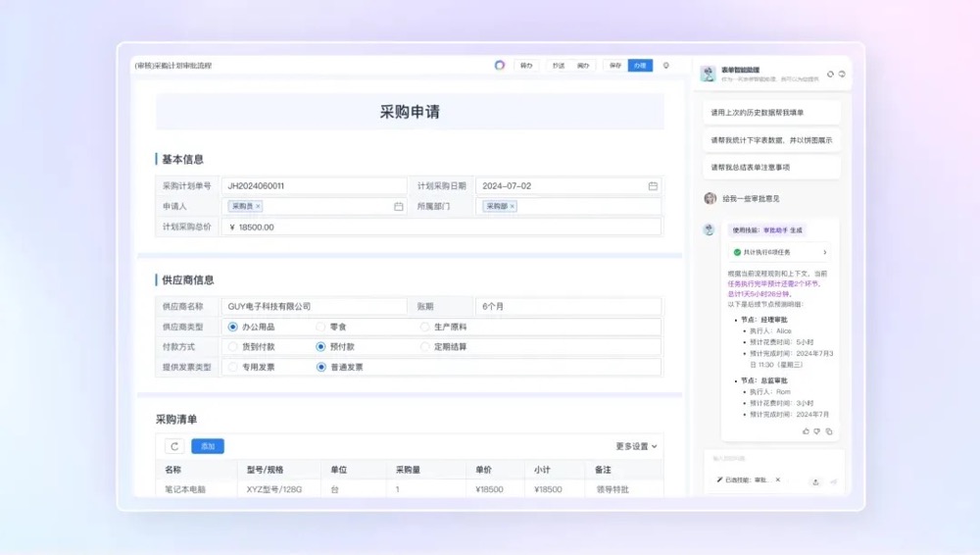The height and width of the screenshot is (555, 980).
Task: Click the lightbulb tips icon in toolbar
Action: coord(666,66)
